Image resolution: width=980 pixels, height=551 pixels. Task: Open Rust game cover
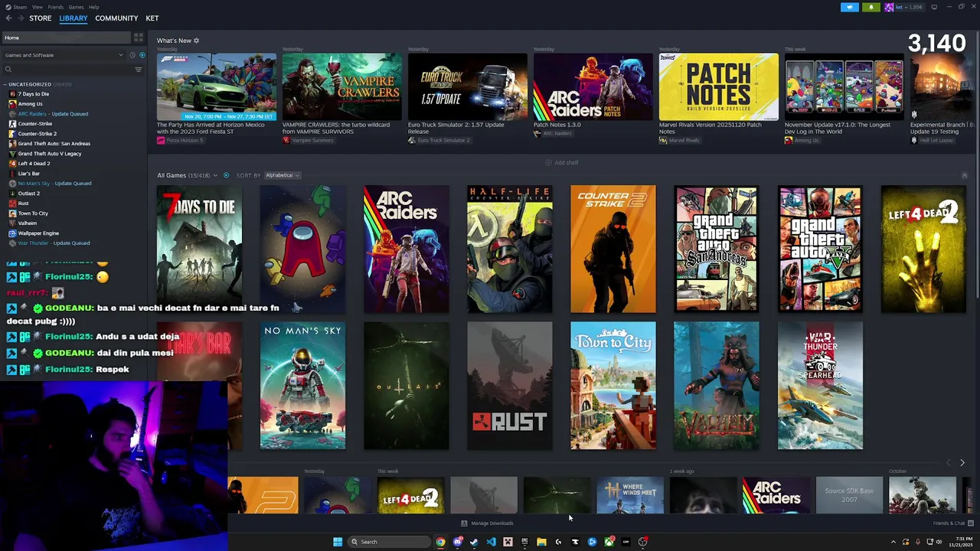click(x=510, y=386)
